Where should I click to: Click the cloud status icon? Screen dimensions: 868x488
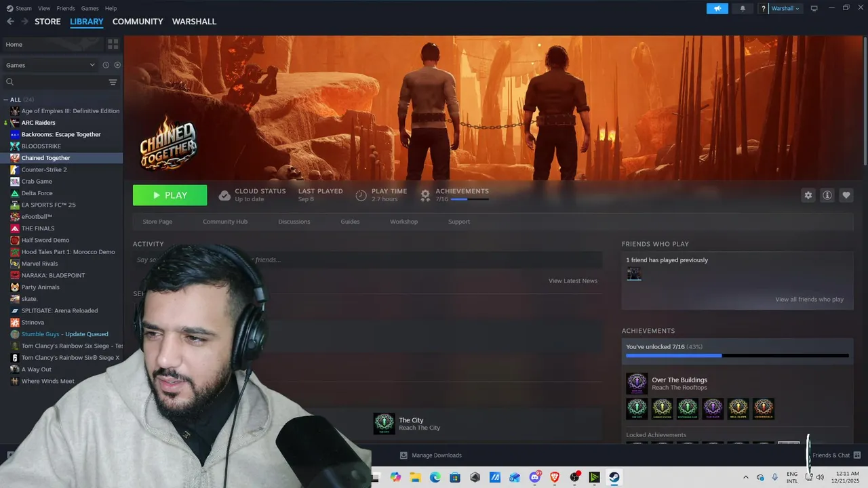[x=224, y=195]
